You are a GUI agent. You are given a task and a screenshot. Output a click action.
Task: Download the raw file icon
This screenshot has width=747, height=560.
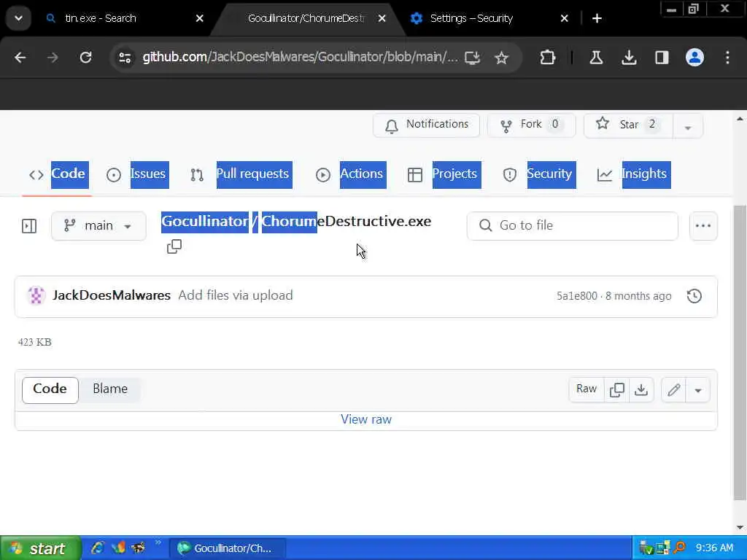[x=641, y=390]
